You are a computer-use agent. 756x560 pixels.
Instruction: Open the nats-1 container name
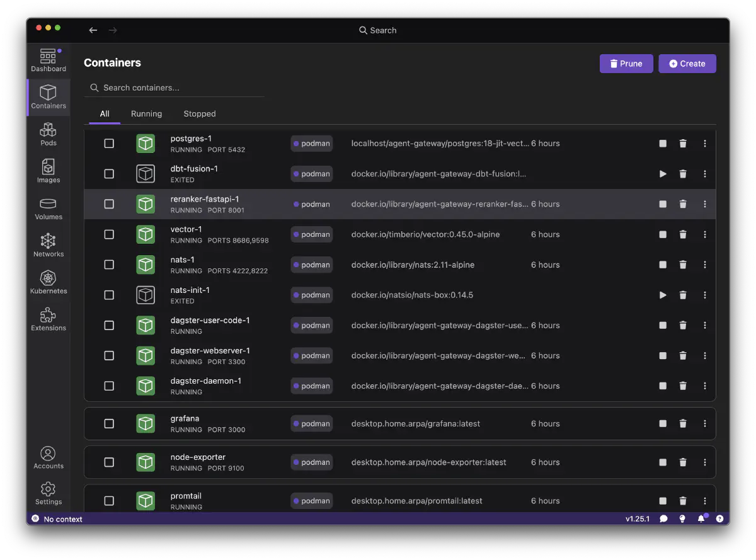click(x=182, y=260)
